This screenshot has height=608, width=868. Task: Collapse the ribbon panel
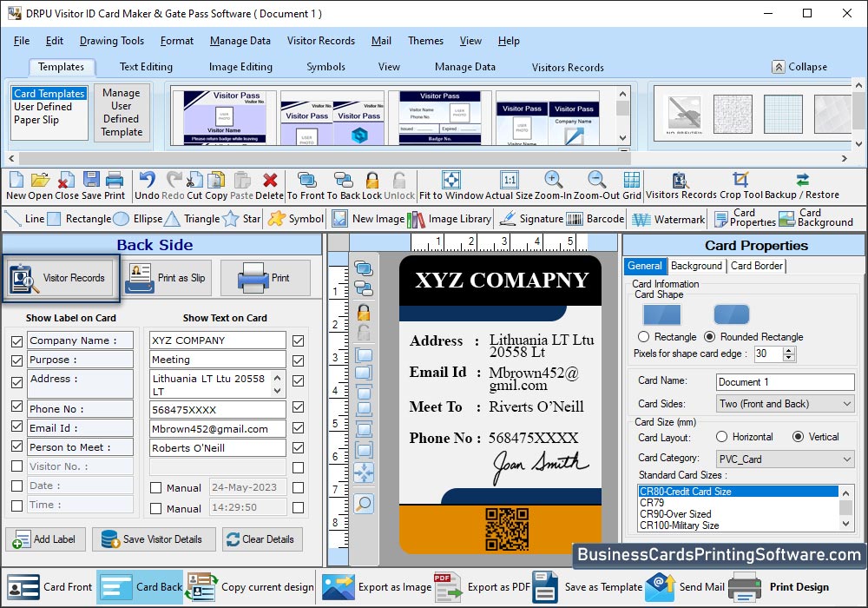coord(800,67)
